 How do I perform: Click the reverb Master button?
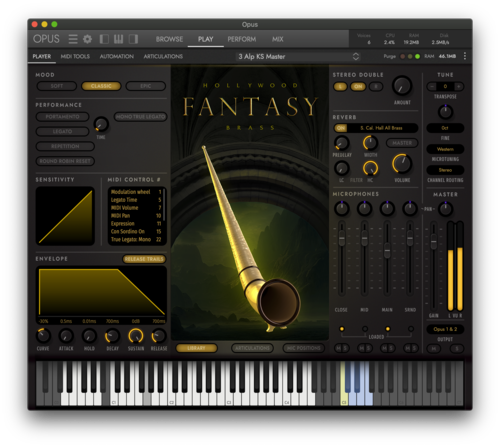tap(402, 143)
